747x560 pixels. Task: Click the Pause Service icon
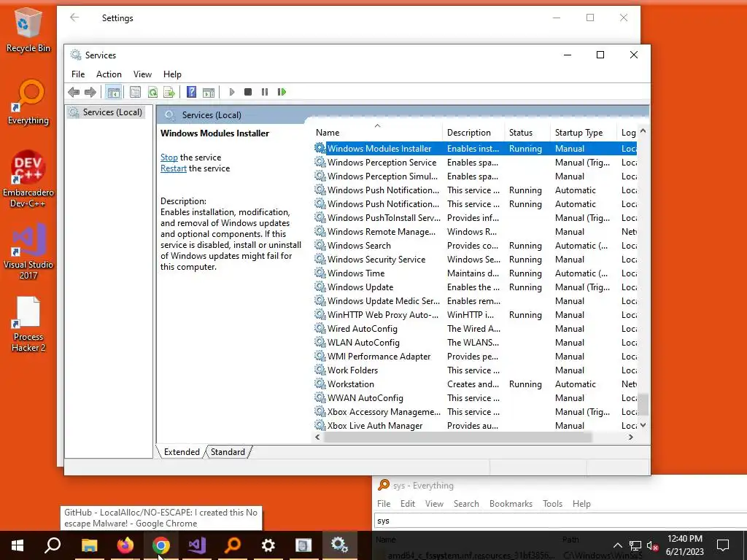[x=265, y=92]
